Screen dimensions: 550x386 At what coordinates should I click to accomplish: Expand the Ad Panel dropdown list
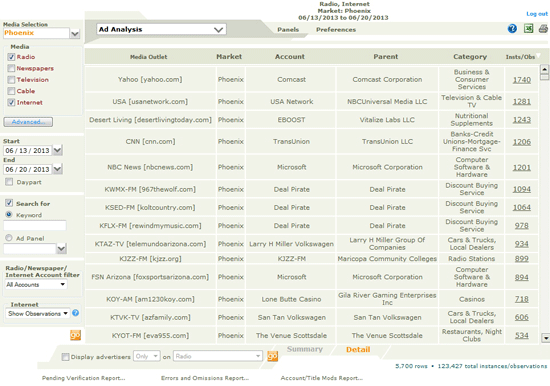[61, 249]
